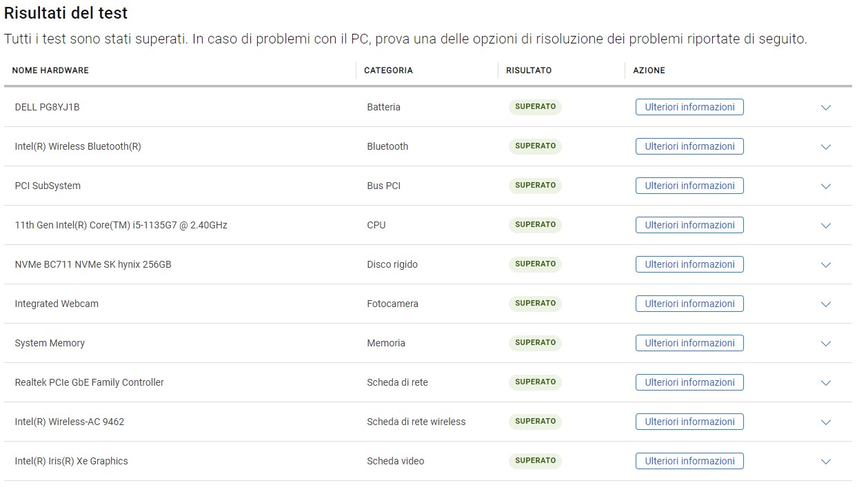Image resolution: width=868 pixels, height=492 pixels.
Task: Expand the Intel Iris Xe Graphics row chevron
Action: click(826, 462)
